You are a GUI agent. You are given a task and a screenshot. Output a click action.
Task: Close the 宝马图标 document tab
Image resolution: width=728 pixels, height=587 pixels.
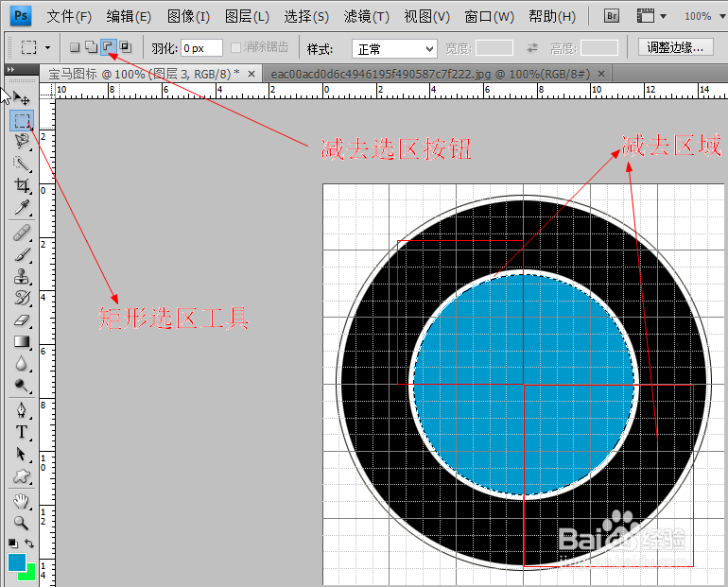tap(251, 74)
